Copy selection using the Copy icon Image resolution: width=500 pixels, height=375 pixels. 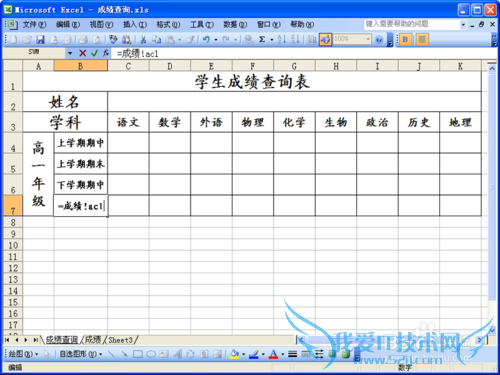coord(156,40)
